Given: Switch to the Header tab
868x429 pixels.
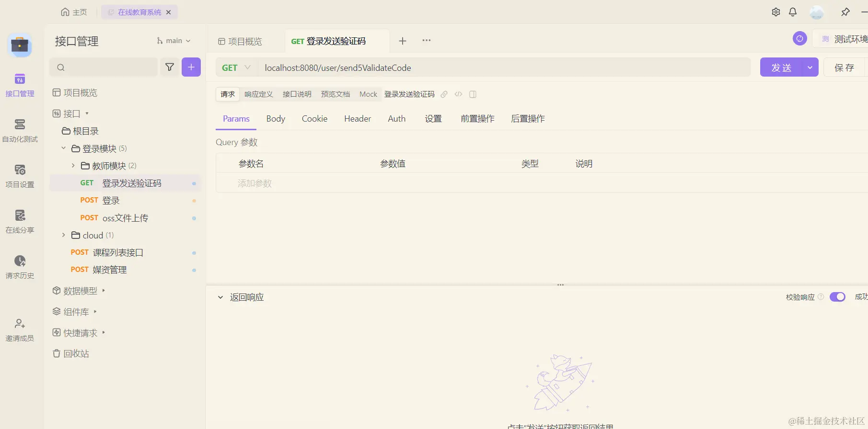Looking at the screenshot, I should point(358,119).
